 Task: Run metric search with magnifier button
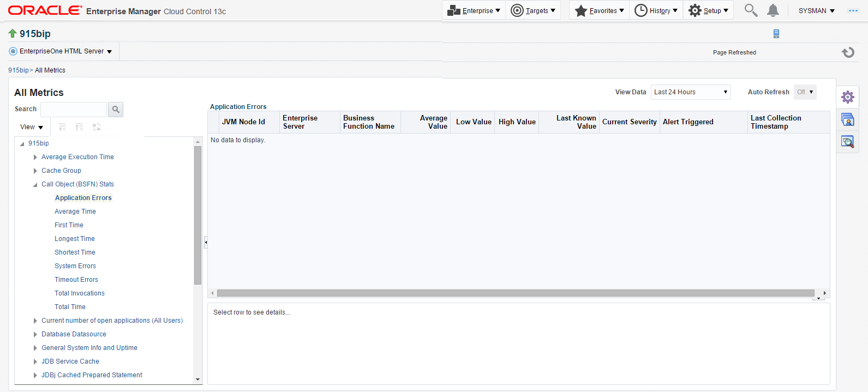pos(116,110)
